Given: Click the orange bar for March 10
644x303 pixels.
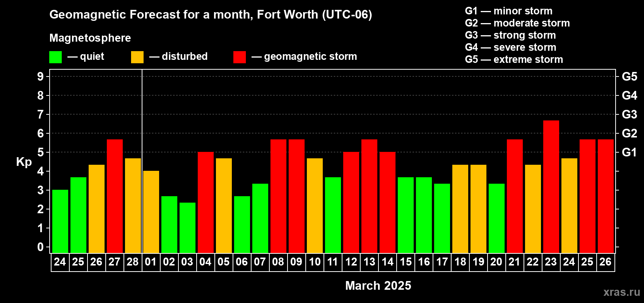Looking at the screenshot, I should [314, 206].
